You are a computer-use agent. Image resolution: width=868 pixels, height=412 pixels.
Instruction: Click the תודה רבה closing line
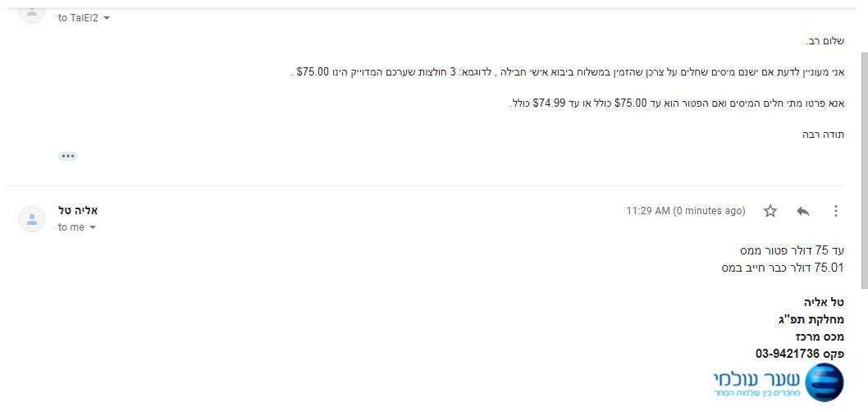coord(824,134)
